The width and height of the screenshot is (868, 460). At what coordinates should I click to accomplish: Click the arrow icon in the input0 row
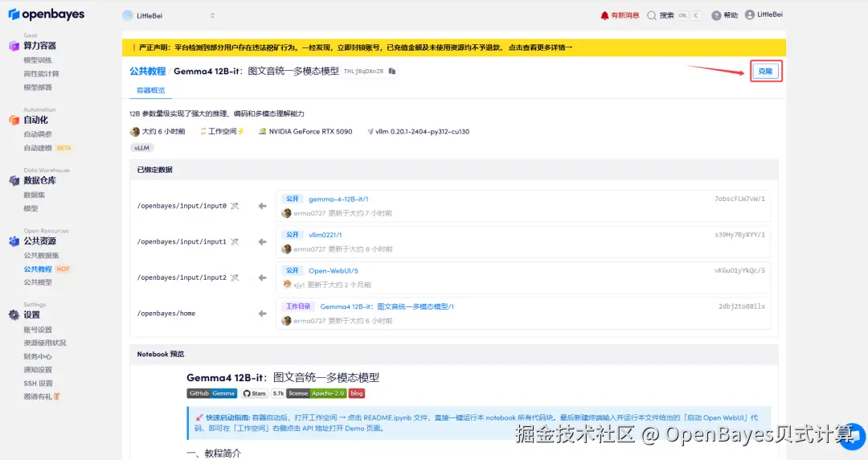(x=262, y=206)
